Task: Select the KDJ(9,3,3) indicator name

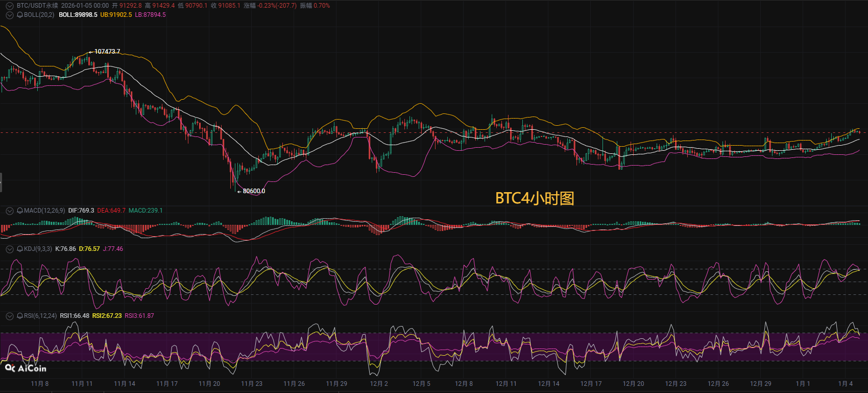Action: 38,249
